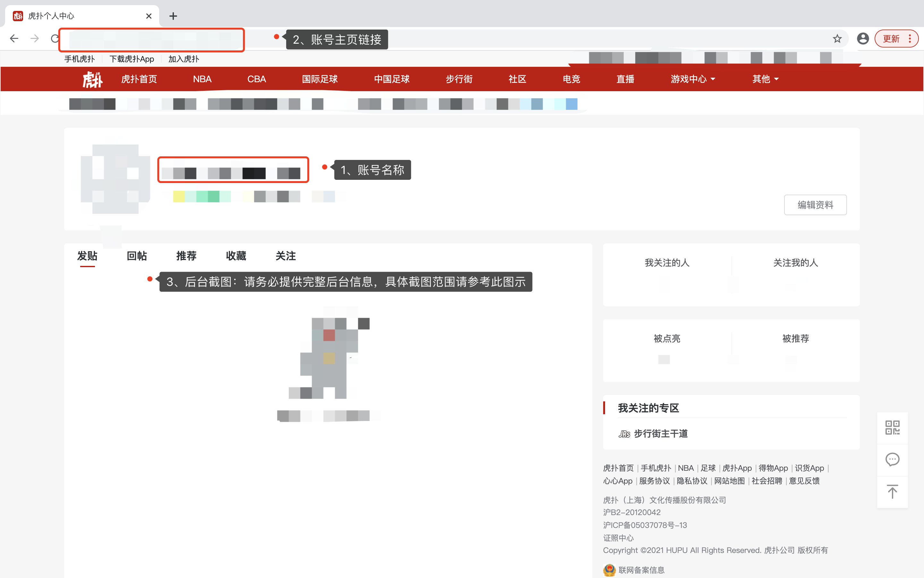Click 沪ICP备05037078号-13 filing text
This screenshot has width=924, height=578.
coord(645,525)
